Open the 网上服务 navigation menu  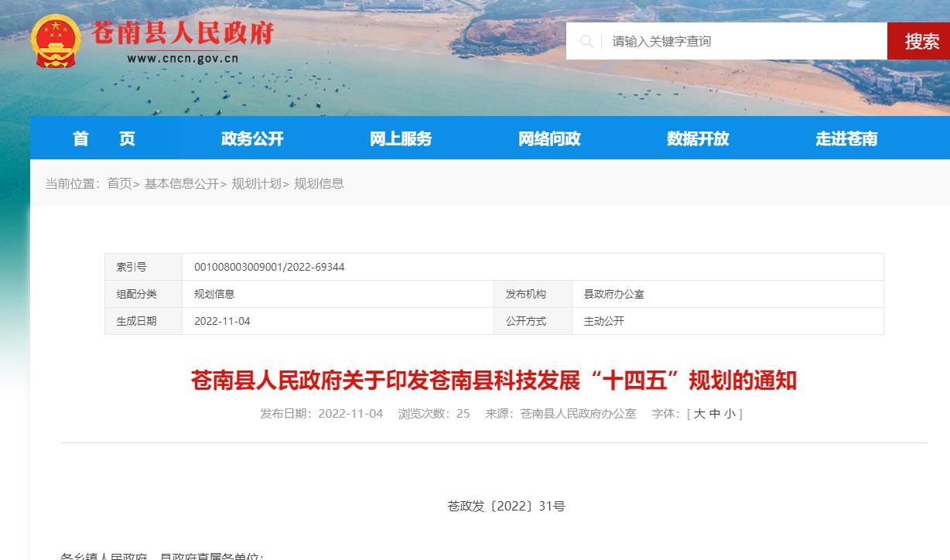[400, 138]
